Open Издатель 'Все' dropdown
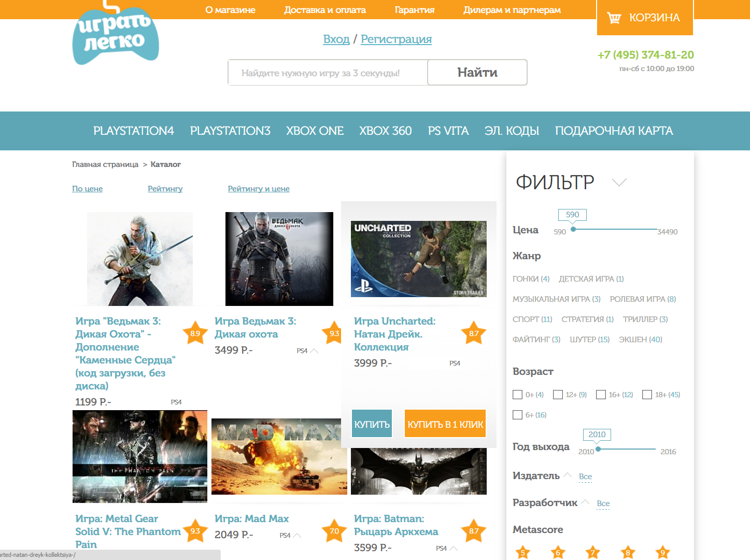This screenshot has height=560, width=750. [585, 477]
